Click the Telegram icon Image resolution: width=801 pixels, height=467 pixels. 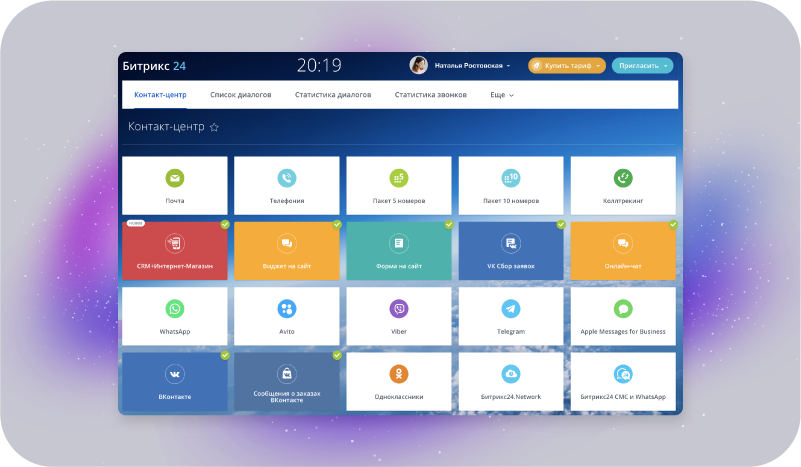511,309
